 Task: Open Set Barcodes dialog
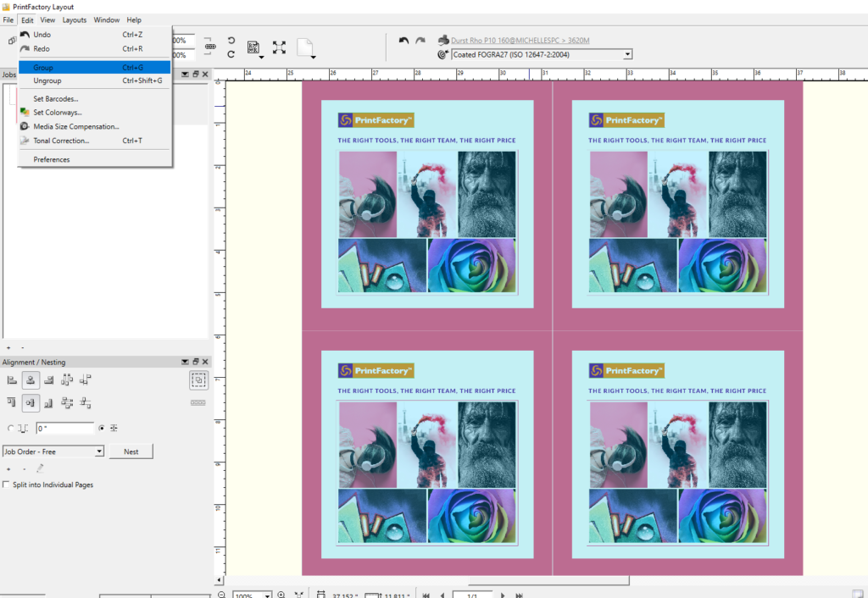(x=95, y=99)
